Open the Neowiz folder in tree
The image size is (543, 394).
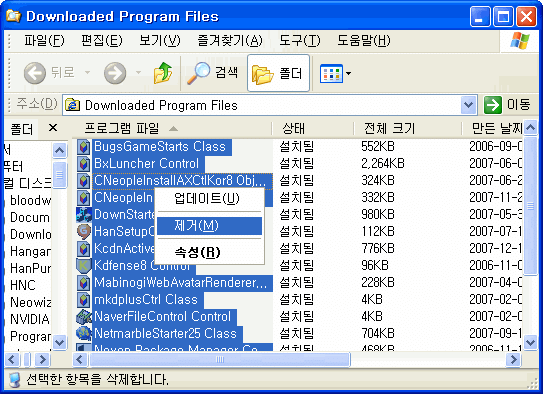30,302
